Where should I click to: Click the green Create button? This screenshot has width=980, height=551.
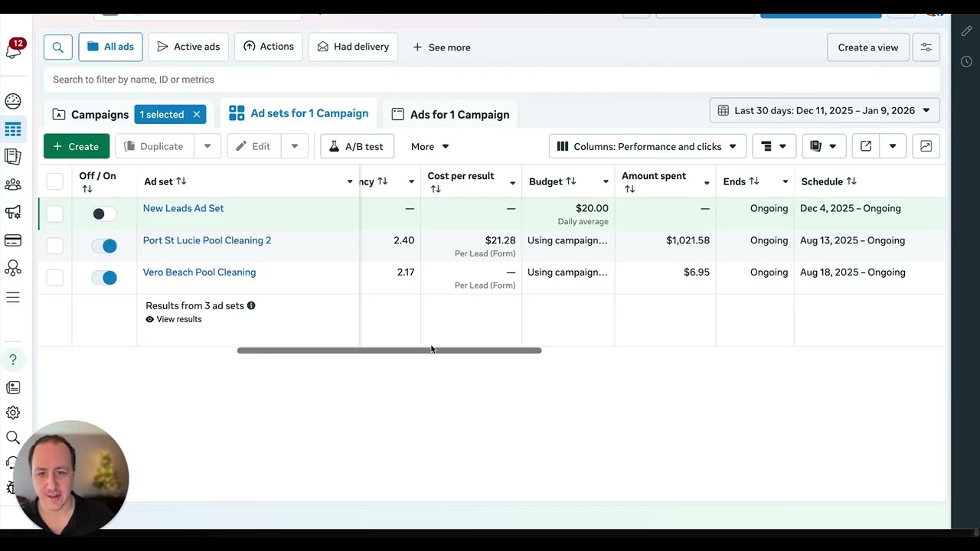pyautogui.click(x=77, y=146)
